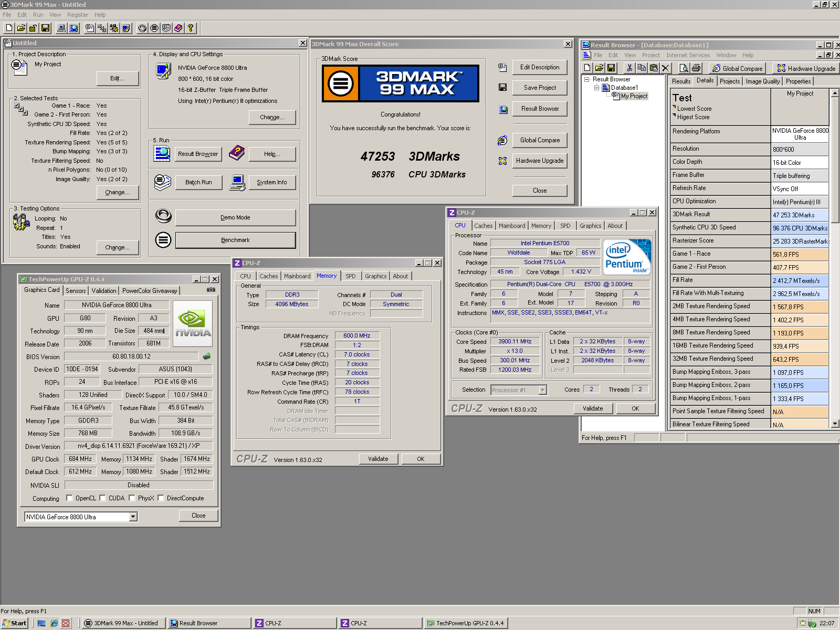Click the Printer icon in Result Browser toolbar
Screen dimensions: 840x630
point(696,68)
